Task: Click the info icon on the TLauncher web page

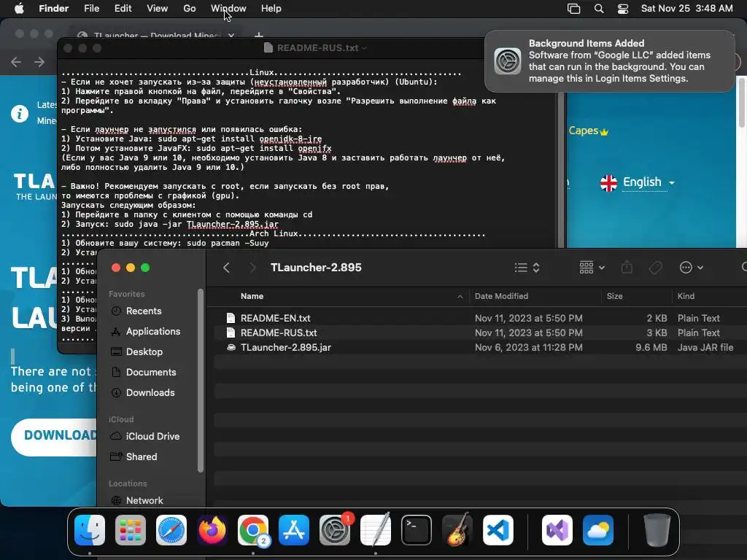Action: click(x=20, y=114)
